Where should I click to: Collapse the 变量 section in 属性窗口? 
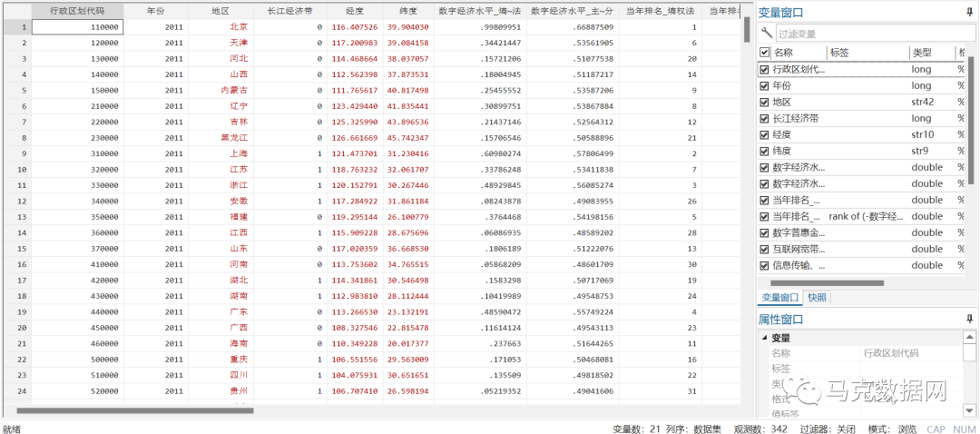point(764,338)
